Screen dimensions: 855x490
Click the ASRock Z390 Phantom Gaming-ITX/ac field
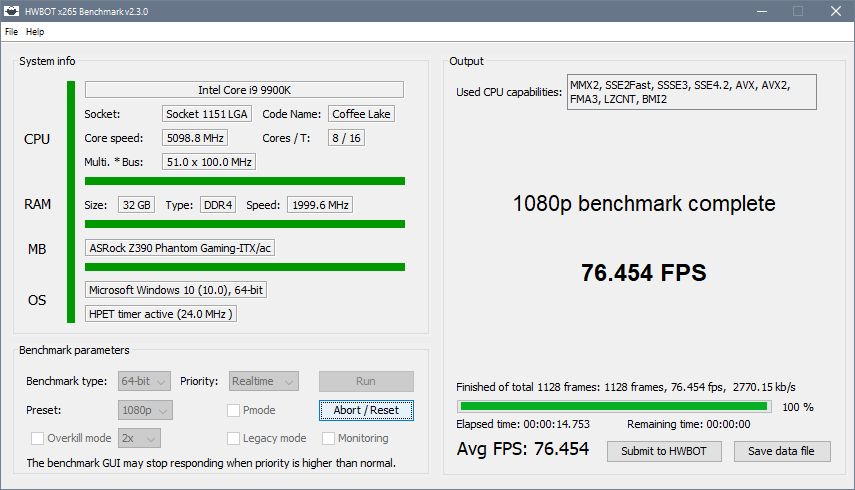(180, 248)
